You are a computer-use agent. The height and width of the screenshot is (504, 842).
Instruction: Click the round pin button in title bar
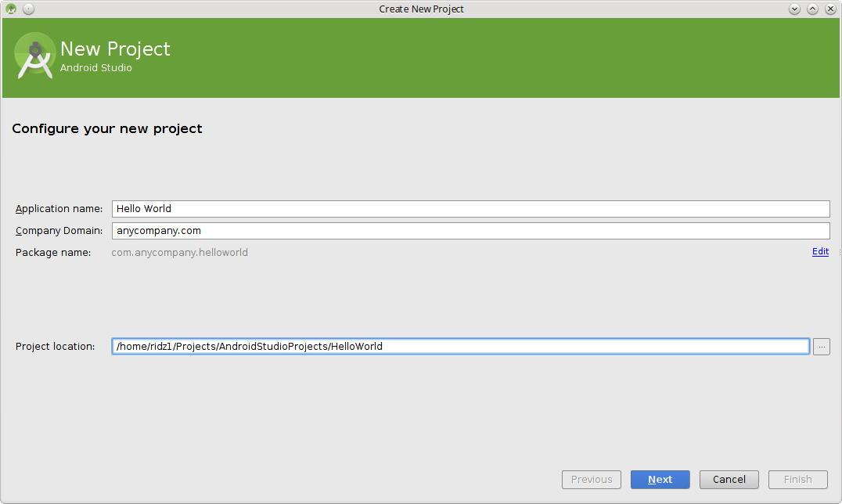tap(28, 9)
